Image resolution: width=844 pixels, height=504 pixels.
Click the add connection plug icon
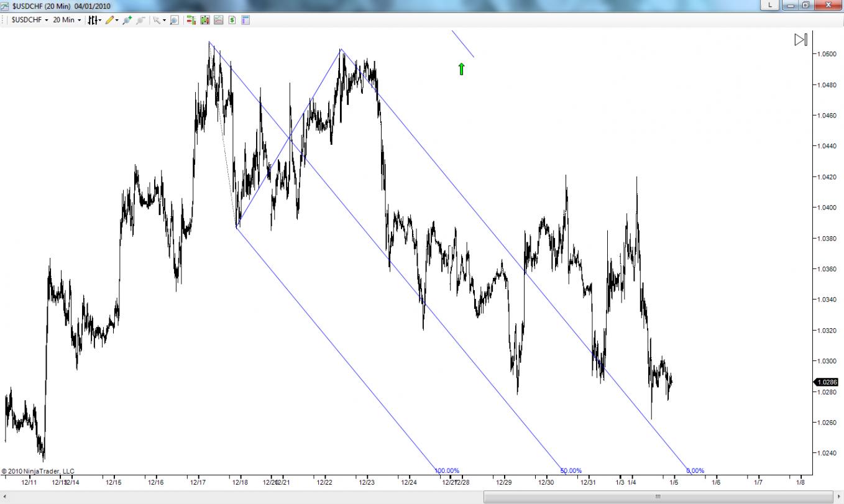click(127, 20)
